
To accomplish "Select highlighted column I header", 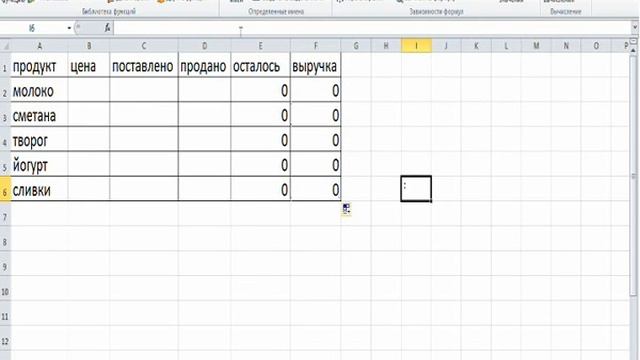I will [416, 46].
